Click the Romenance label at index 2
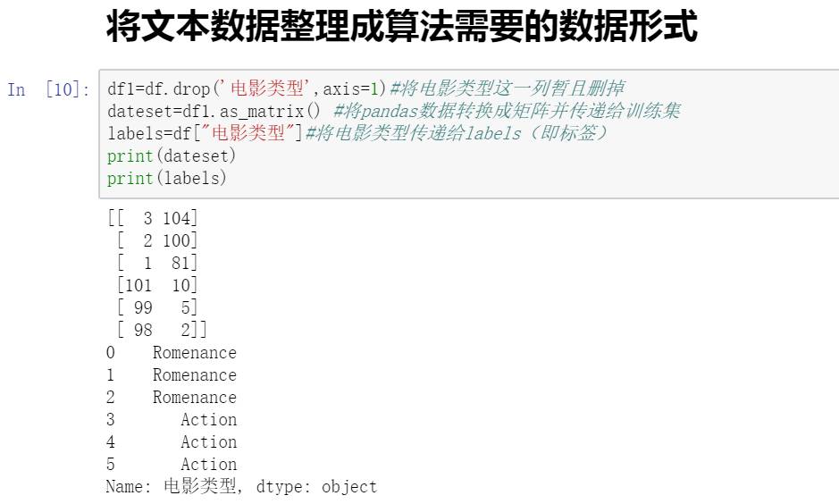 pyautogui.click(x=195, y=397)
